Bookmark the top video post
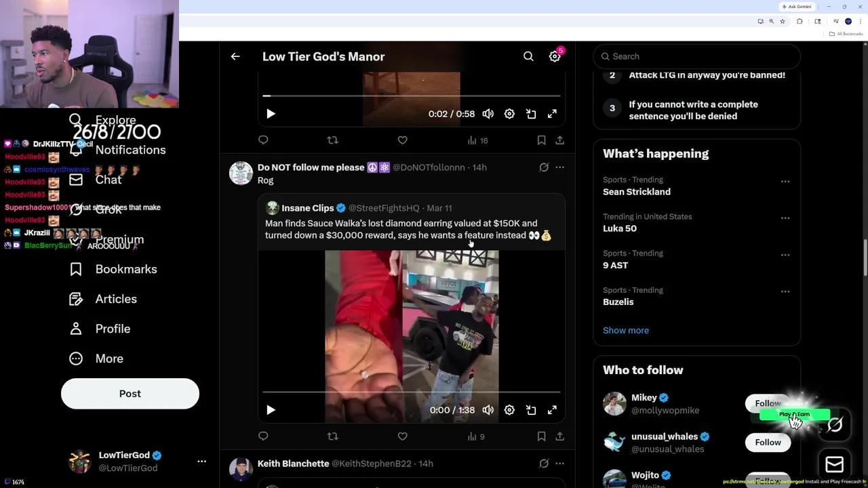The height and width of the screenshot is (488, 868). tap(541, 140)
